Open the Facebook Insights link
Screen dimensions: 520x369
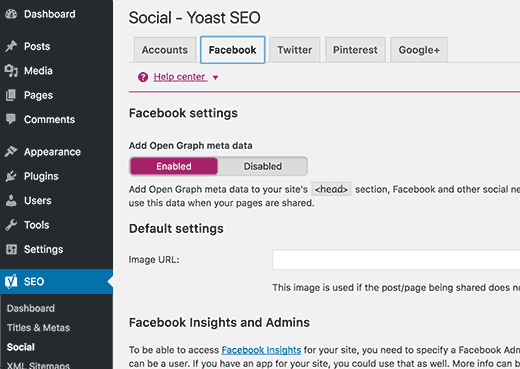261,350
